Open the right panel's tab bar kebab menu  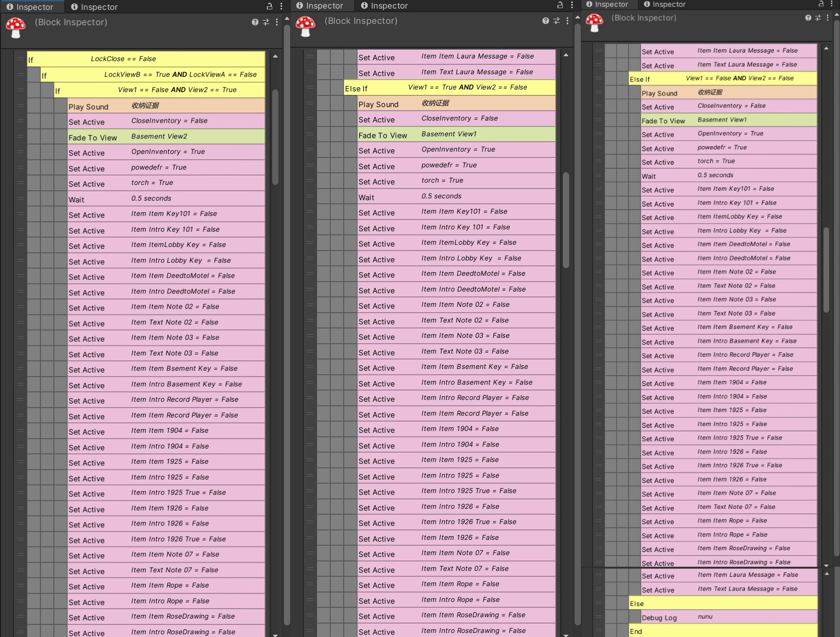coord(831,4)
